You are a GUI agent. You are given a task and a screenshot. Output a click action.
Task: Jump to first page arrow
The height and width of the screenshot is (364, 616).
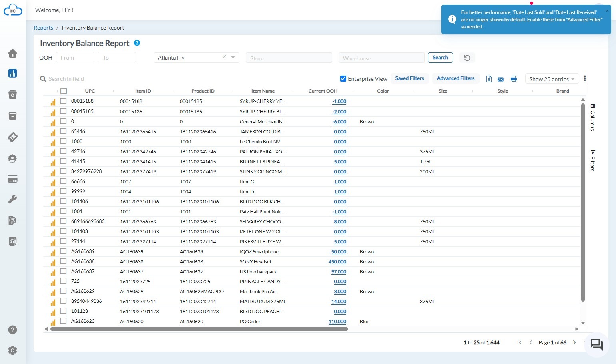[519, 342]
